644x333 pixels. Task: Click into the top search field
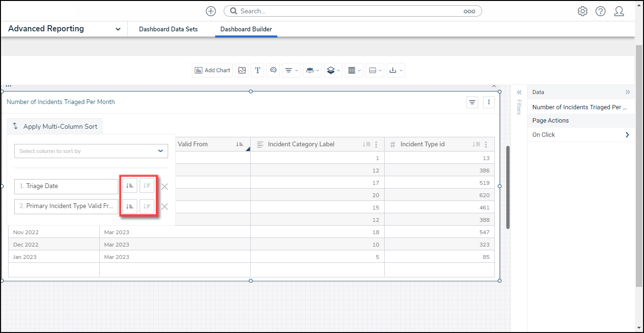(351, 11)
